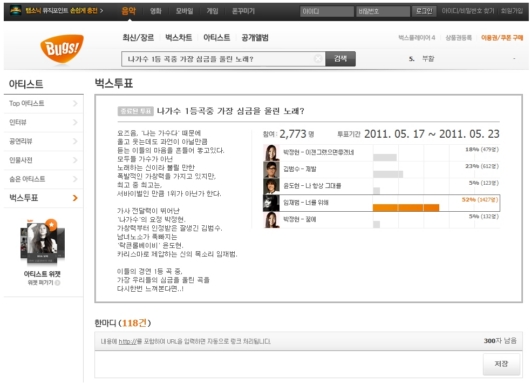The image size is (531, 383).
Task: Select poll option 박정현 - 이젠그랬으면좋겠네
Action: 319,152
